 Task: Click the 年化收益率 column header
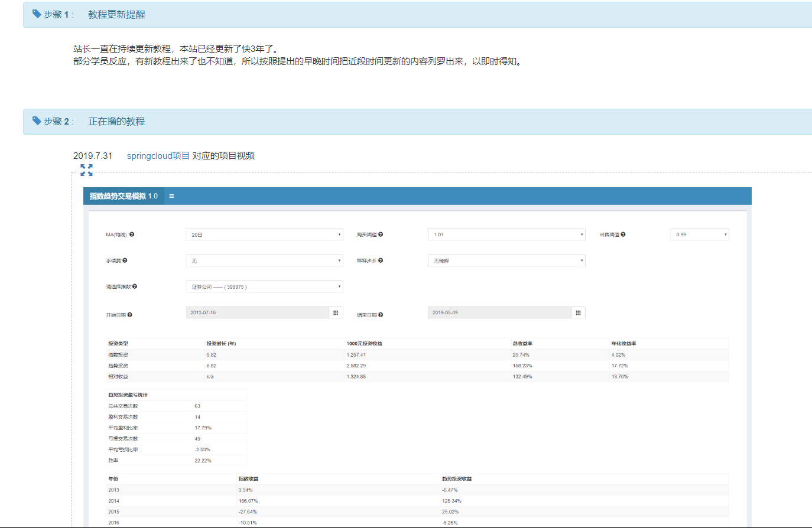coord(623,343)
